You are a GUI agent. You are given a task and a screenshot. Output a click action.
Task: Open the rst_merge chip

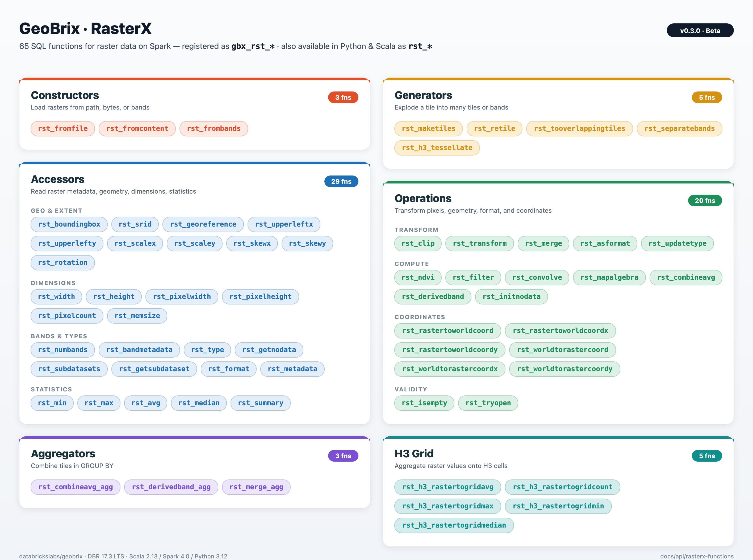(x=543, y=243)
